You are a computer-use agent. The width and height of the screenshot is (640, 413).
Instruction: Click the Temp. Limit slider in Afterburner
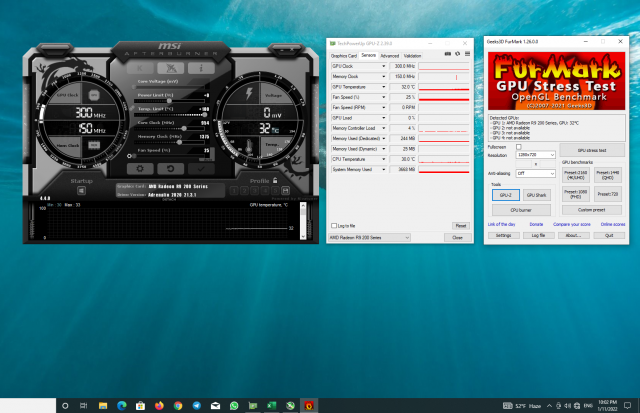click(x=169, y=115)
